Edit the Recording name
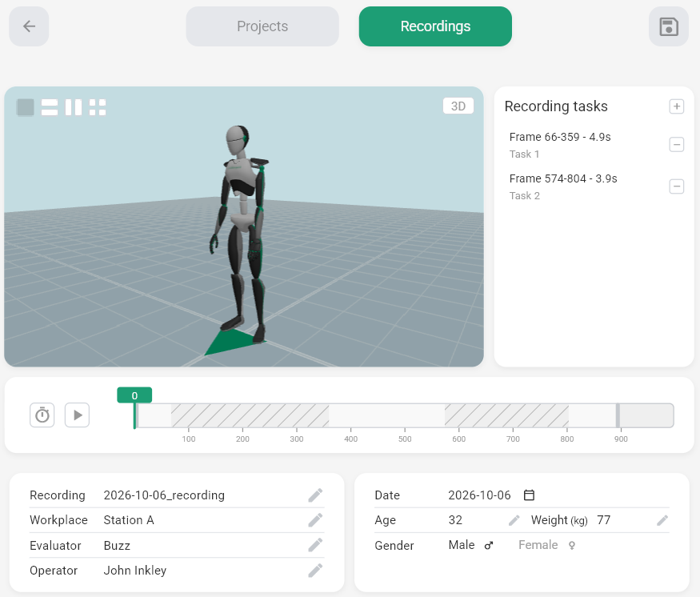 [x=315, y=495]
